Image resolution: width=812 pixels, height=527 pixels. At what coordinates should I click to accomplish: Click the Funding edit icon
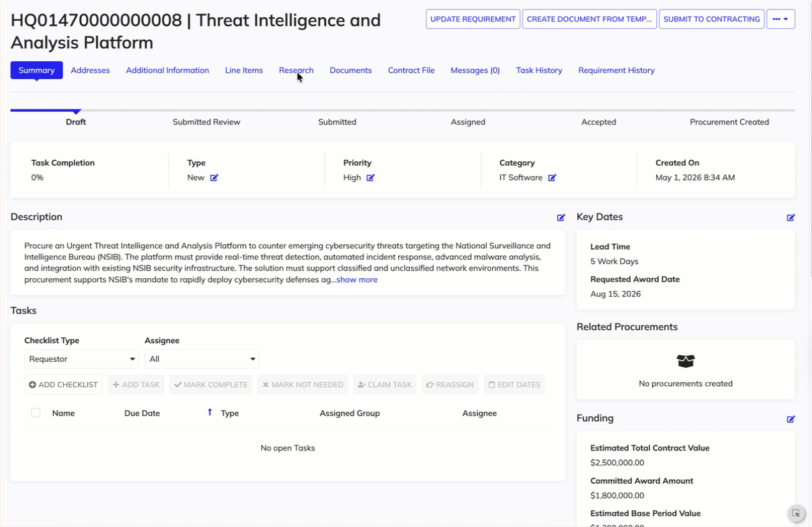click(791, 419)
